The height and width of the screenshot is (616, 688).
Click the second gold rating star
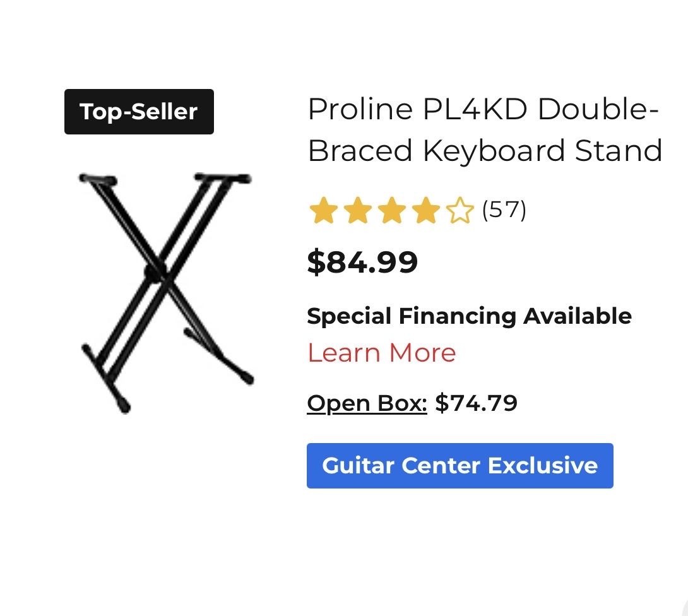pyautogui.click(x=357, y=211)
